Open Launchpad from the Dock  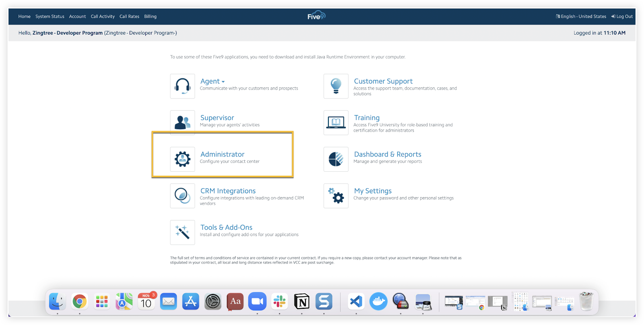point(102,301)
